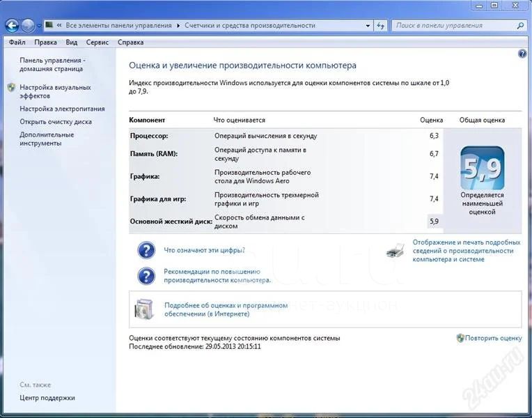
Task: Minimize the window
Action: [479, 6]
